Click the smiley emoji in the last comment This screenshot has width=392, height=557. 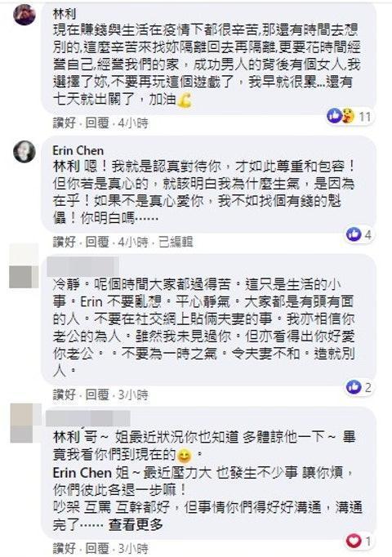(184, 456)
